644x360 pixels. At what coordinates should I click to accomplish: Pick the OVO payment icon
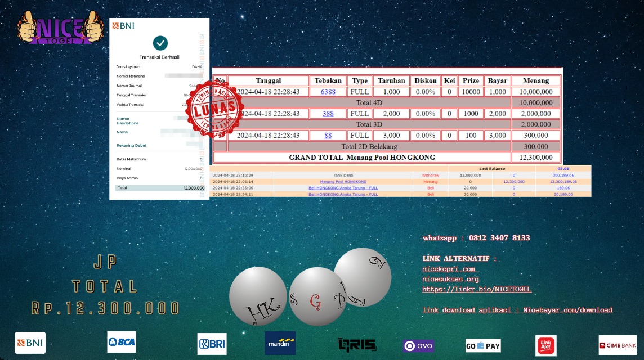point(418,345)
